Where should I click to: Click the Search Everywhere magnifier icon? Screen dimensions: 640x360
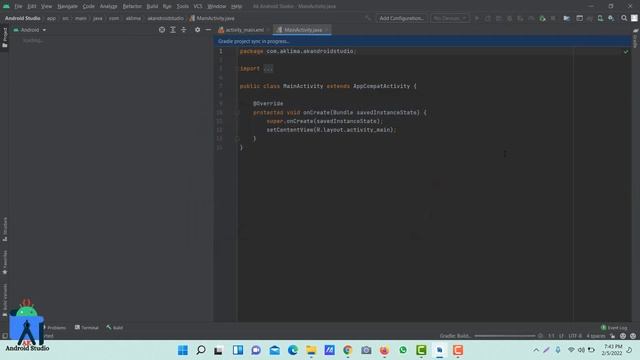tap(624, 18)
